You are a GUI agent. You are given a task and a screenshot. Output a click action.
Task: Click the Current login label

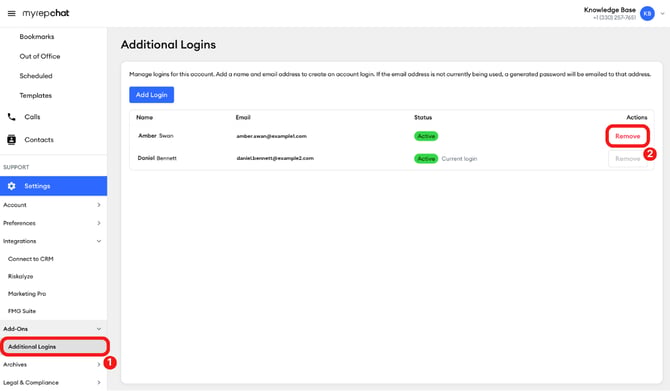tap(459, 159)
